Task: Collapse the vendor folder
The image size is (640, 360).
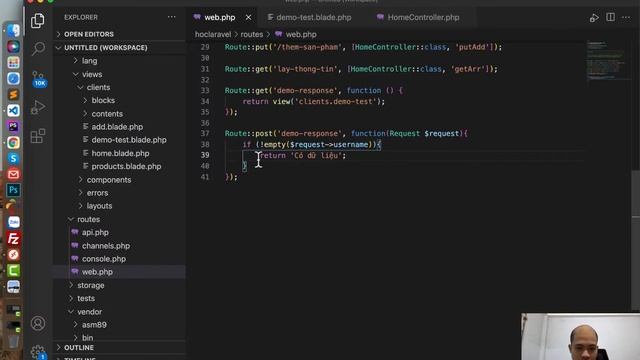Action: 89,312
